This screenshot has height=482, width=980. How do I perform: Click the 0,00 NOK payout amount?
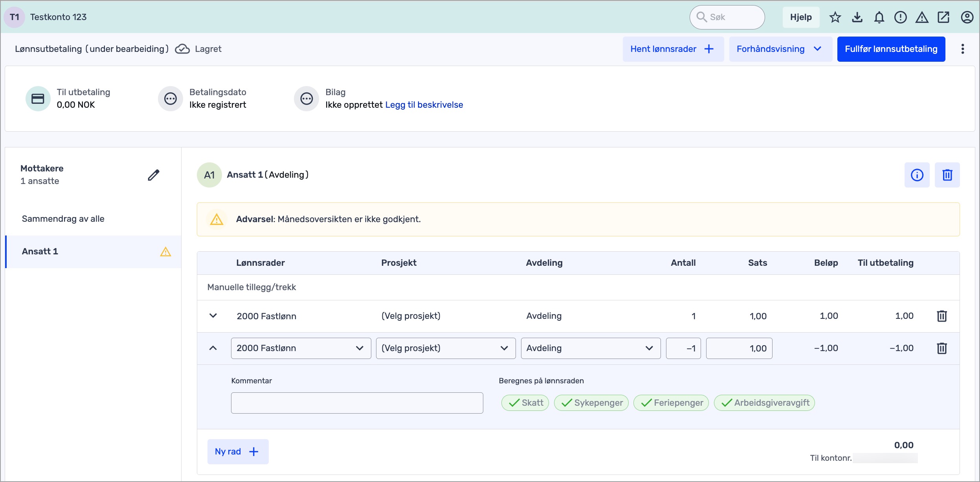pos(76,105)
